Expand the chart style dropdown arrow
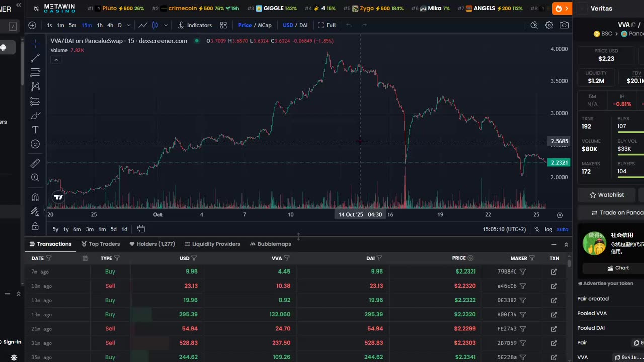Viewport: 644px width, 362px height. [x=166, y=25]
